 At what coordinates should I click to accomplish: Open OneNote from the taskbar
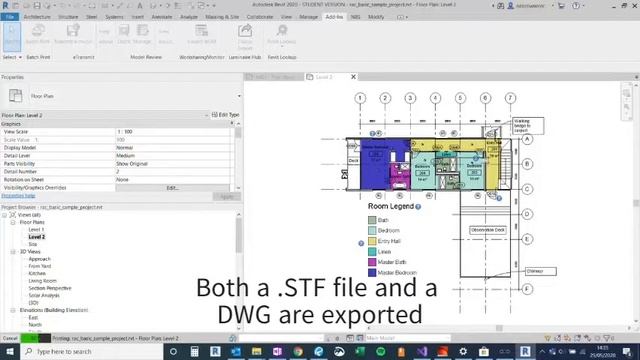click(277, 351)
